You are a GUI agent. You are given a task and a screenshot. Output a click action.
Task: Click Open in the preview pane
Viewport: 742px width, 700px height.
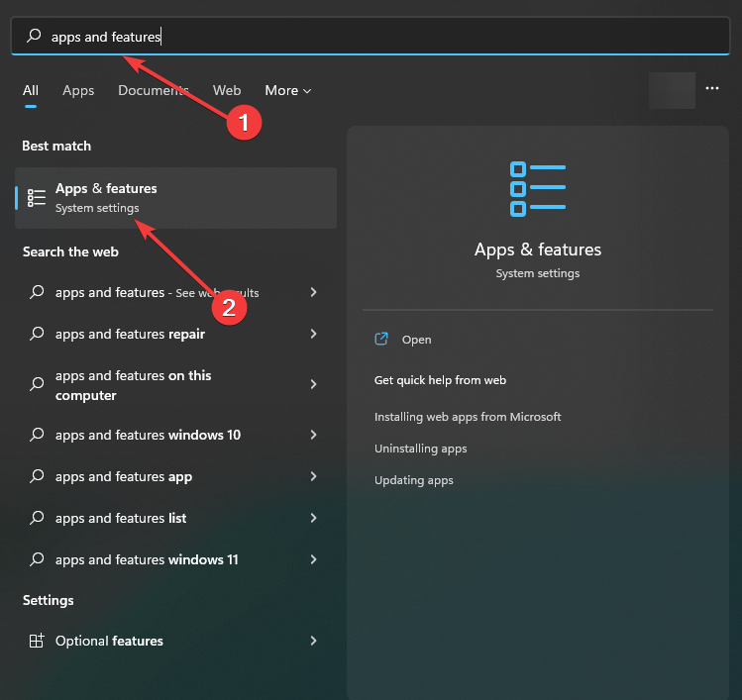click(416, 340)
